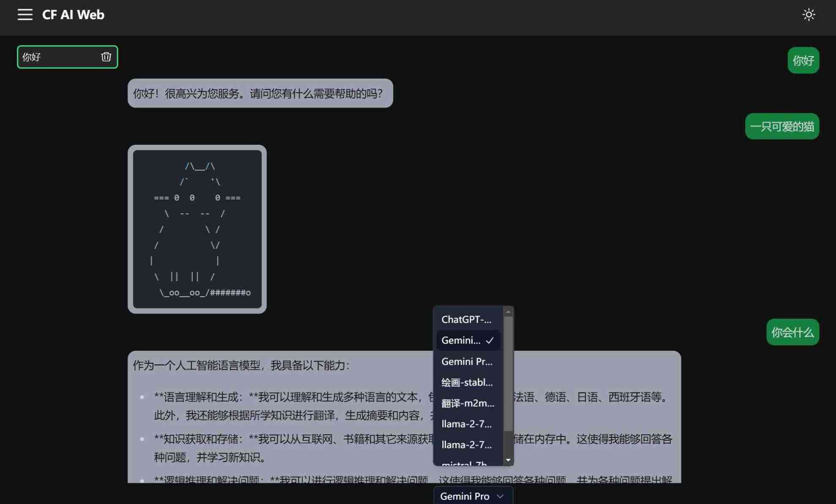Choose the 翻译-m2m... translation model
The image size is (836, 504).
tap(468, 403)
